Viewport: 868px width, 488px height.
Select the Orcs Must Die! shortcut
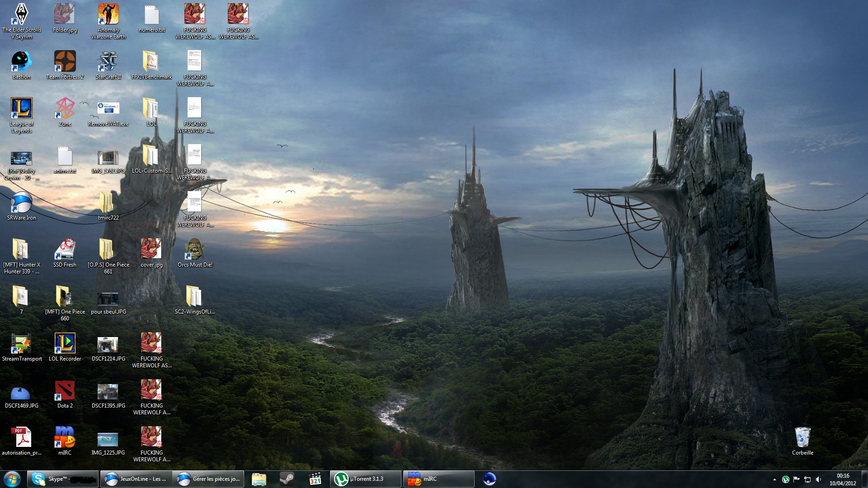click(195, 253)
